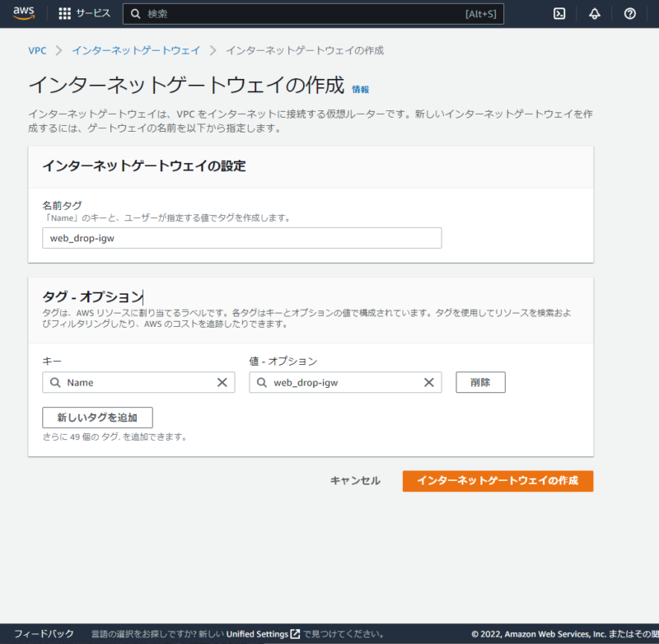Click the magnifier icon in value field

(x=261, y=382)
